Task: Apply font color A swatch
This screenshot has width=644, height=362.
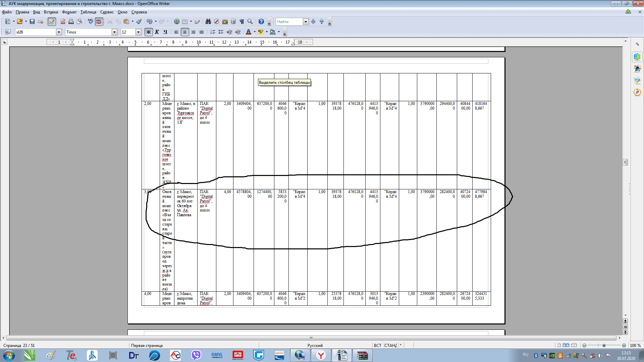Action: [x=249, y=32]
